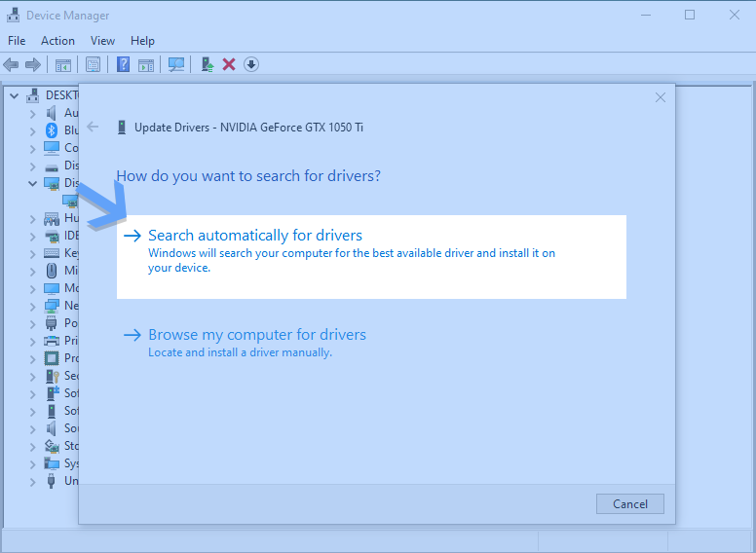Click the storage controllers icon in tree

52,446
